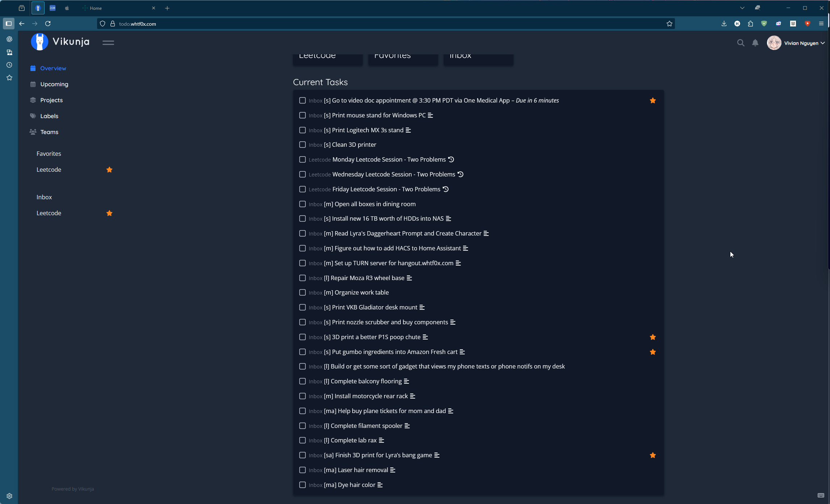Toggle the hamburger menu sidebar button

coord(108,42)
